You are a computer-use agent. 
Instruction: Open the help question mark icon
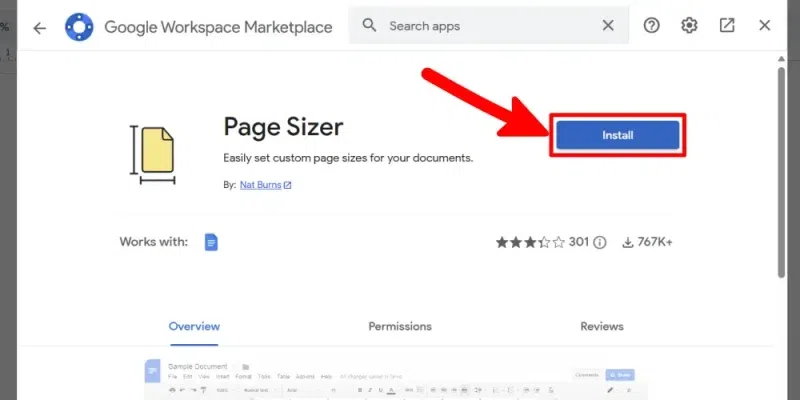pyautogui.click(x=652, y=26)
